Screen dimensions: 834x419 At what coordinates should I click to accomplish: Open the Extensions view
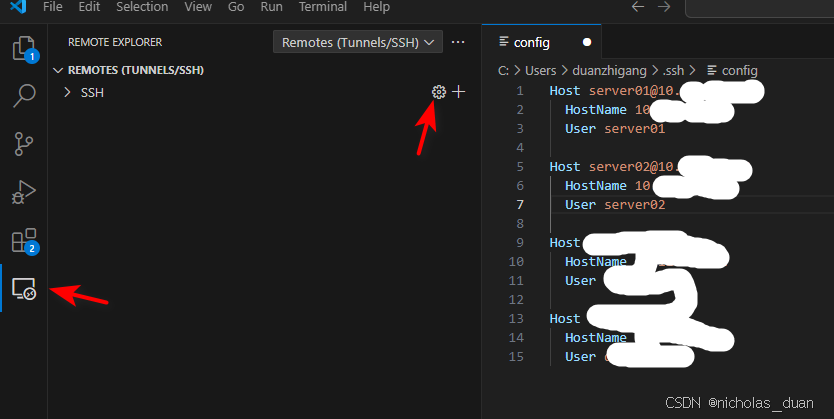click(24, 241)
